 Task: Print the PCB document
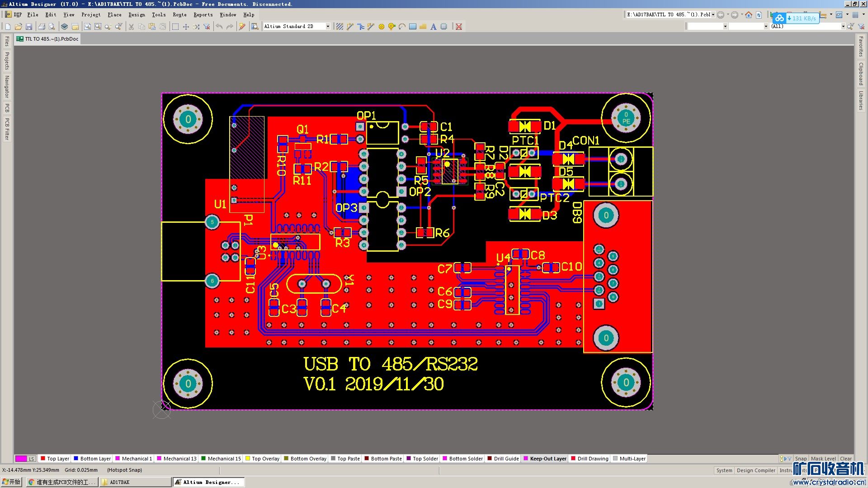[x=42, y=27]
